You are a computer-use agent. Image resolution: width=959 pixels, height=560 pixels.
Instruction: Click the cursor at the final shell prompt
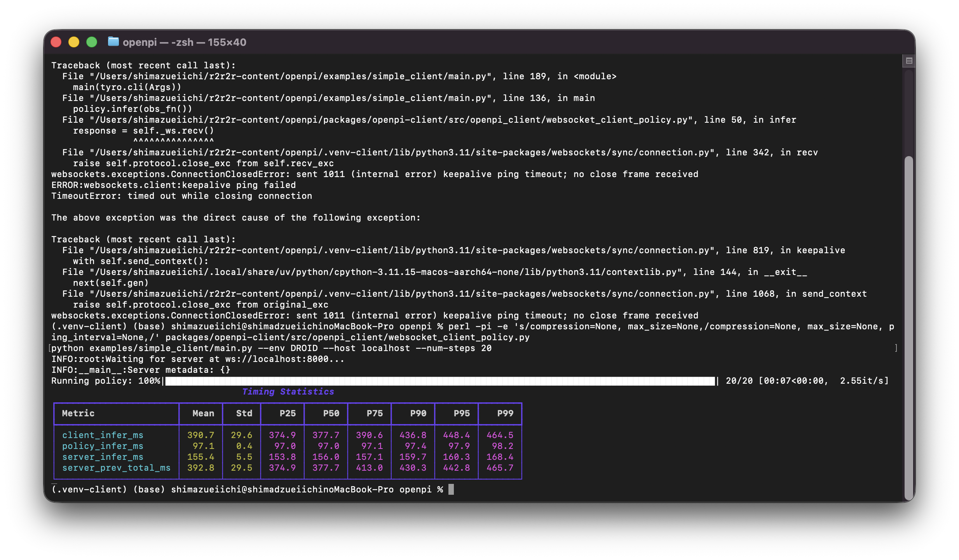451,489
